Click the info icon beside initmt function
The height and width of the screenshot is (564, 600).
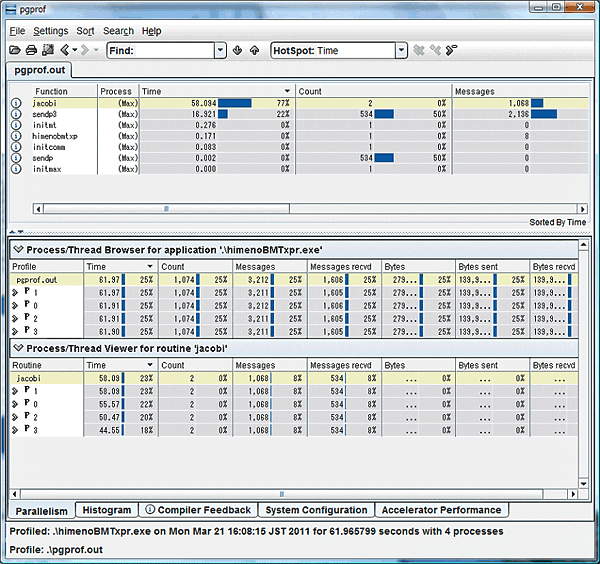pyautogui.click(x=16, y=125)
